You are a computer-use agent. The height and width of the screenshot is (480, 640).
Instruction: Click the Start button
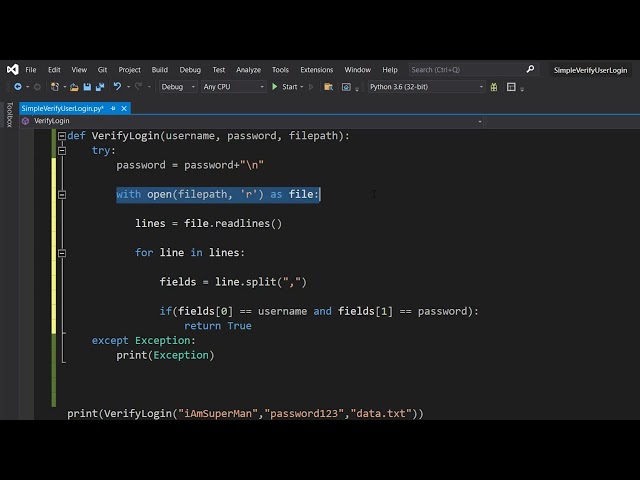284,87
